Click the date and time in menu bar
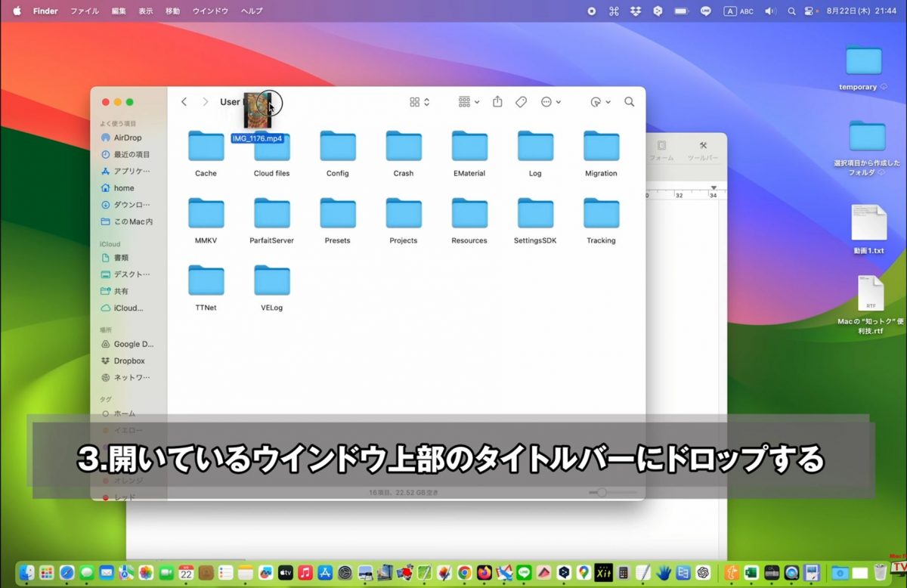The width and height of the screenshot is (907, 588). 862,11
